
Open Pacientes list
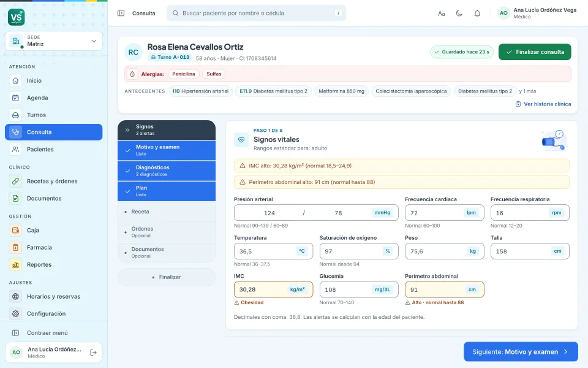point(54,150)
